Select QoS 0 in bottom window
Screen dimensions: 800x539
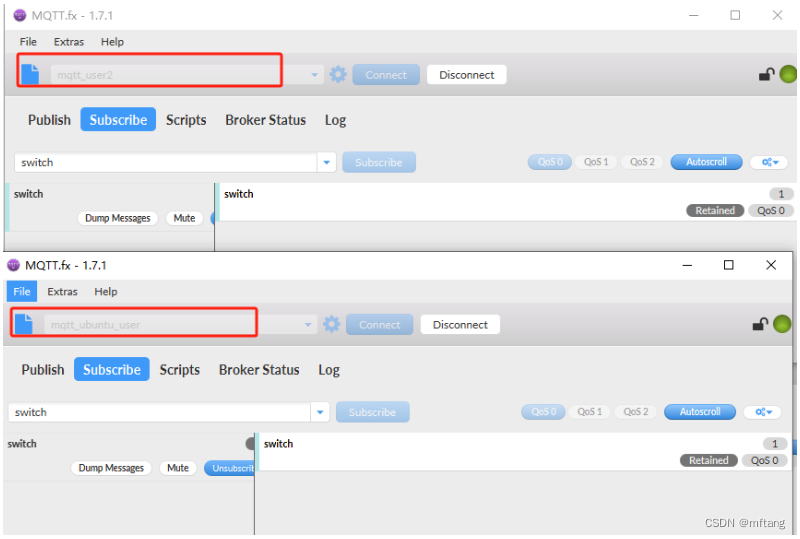[x=543, y=412]
